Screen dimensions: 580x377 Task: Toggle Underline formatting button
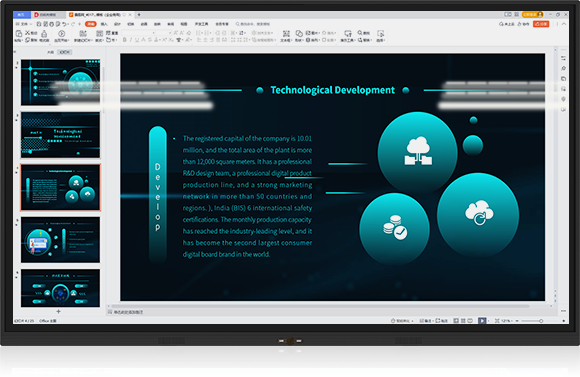click(137, 40)
